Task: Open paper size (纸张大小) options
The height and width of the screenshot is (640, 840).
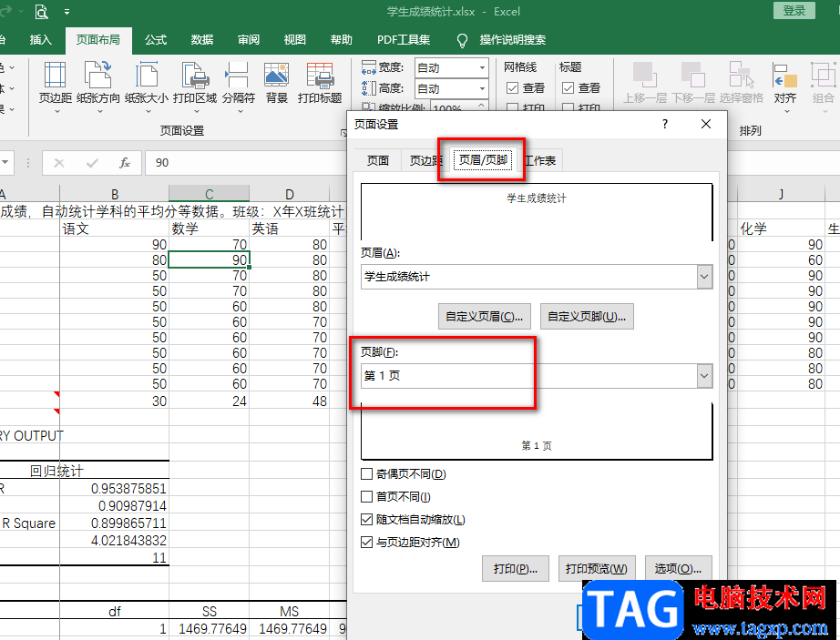Action: (147, 87)
